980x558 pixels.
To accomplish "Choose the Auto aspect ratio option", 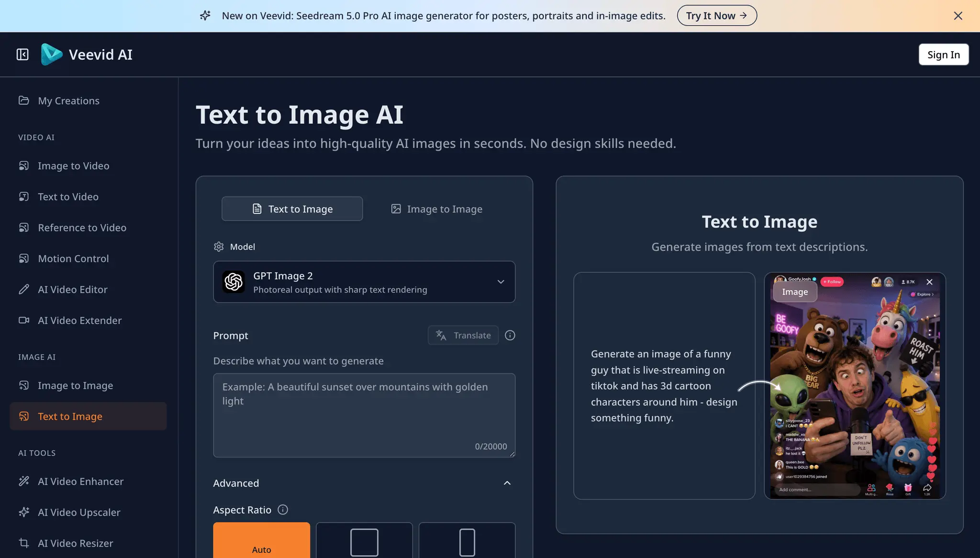I will [x=262, y=540].
